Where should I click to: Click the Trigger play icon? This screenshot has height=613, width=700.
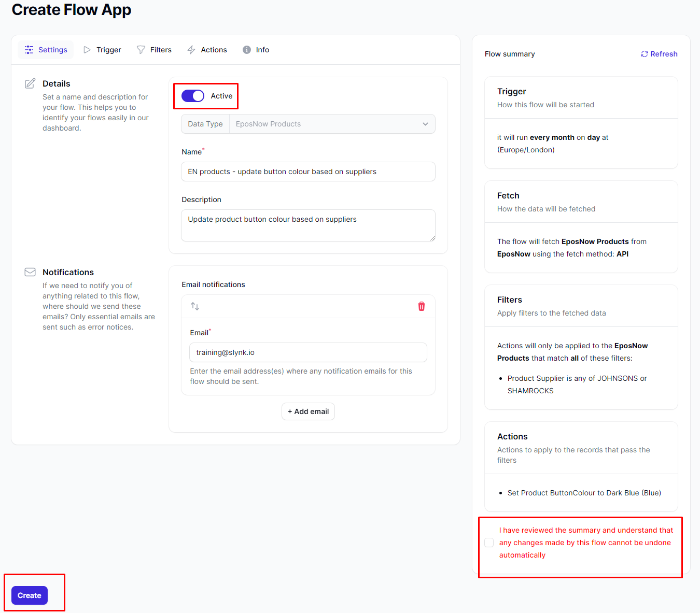pyautogui.click(x=87, y=50)
